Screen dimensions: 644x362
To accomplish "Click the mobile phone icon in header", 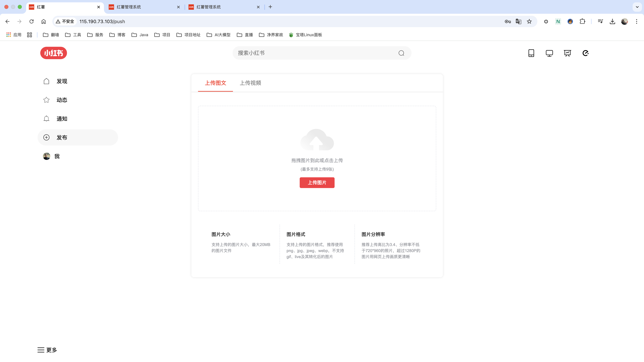I will pyautogui.click(x=531, y=53).
